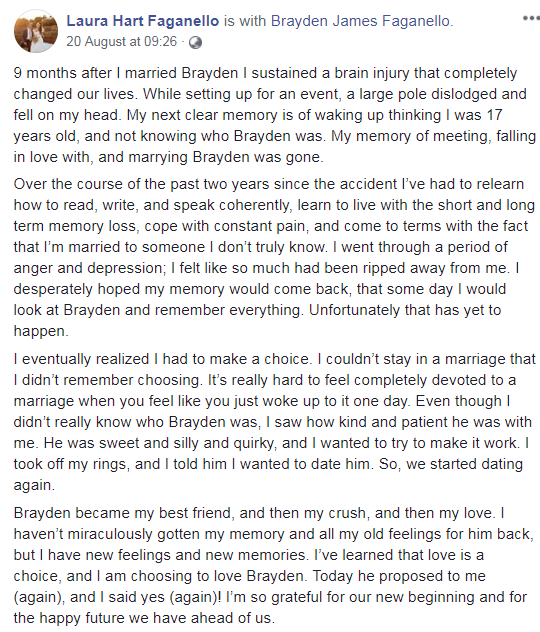Click the "is with" text in post header

pos(245,21)
